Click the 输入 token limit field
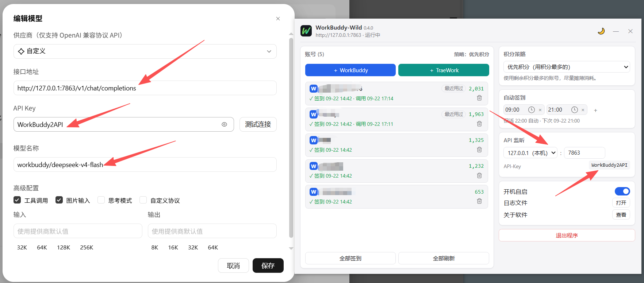 click(78, 231)
